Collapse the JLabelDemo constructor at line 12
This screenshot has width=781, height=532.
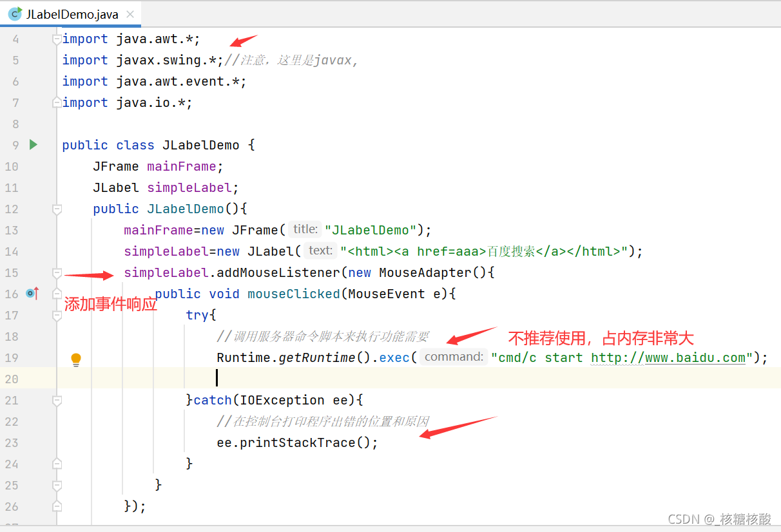pyautogui.click(x=57, y=209)
